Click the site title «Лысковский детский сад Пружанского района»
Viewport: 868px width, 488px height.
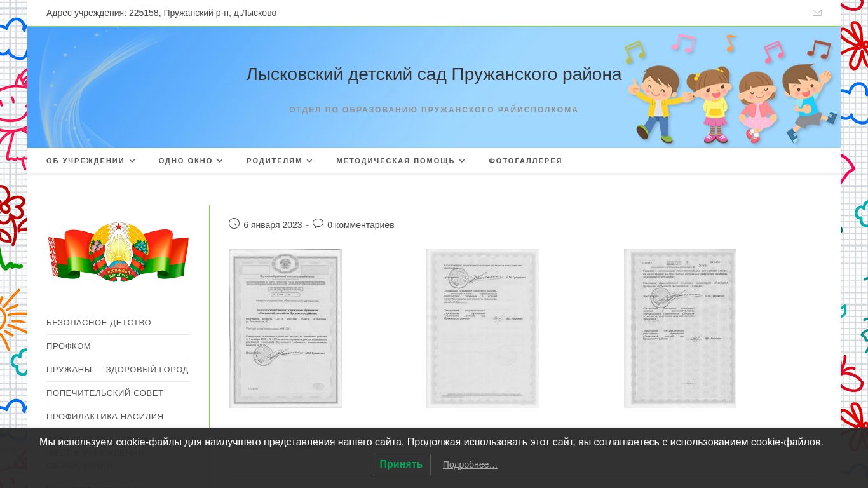(433, 74)
